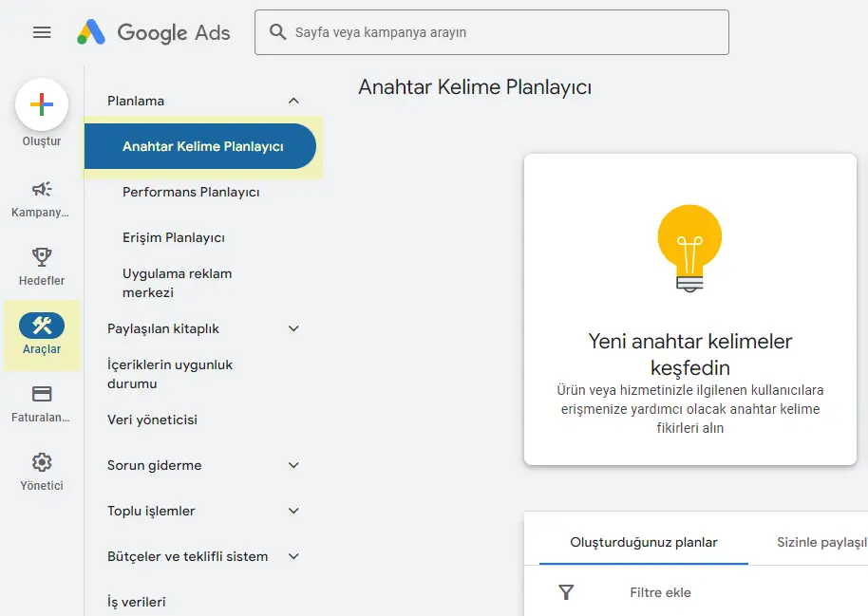Click the Paylaşılan kitaplık label
868x616 pixels.
tap(163, 328)
